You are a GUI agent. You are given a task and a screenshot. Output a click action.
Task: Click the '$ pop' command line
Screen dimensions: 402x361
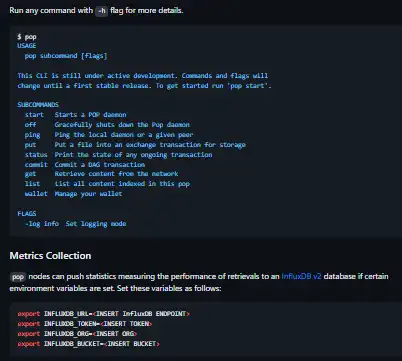(27, 37)
